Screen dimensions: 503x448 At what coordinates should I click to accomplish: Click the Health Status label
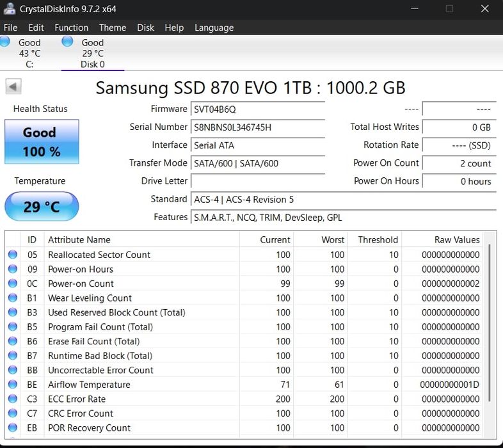pyautogui.click(x=40, y=109)
